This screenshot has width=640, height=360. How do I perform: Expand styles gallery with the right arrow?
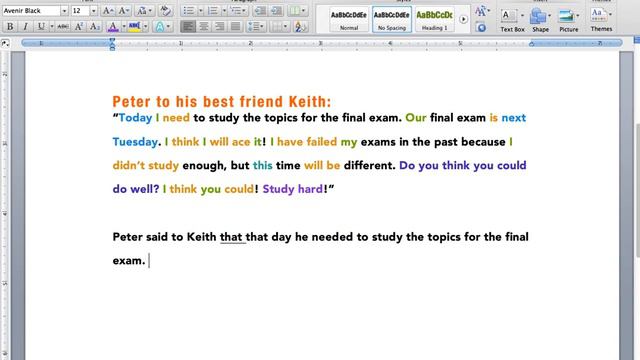(463, 19)
